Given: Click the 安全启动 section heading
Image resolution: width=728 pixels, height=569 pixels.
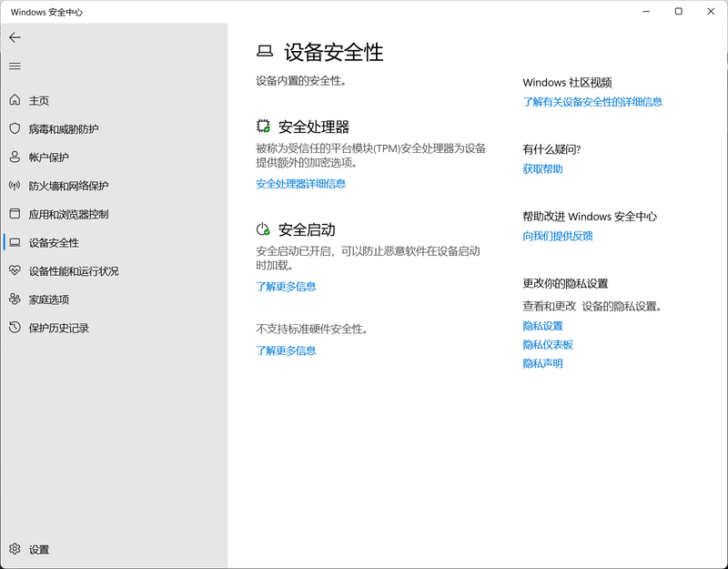Looking at the screenshot, I should pos(307,229).
